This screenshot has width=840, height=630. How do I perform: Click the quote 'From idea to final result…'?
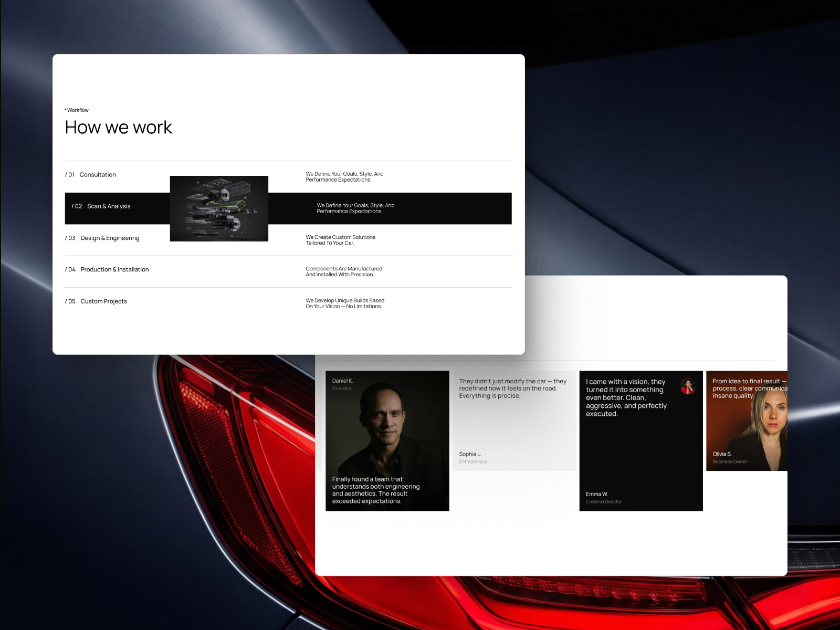(750, 388)
